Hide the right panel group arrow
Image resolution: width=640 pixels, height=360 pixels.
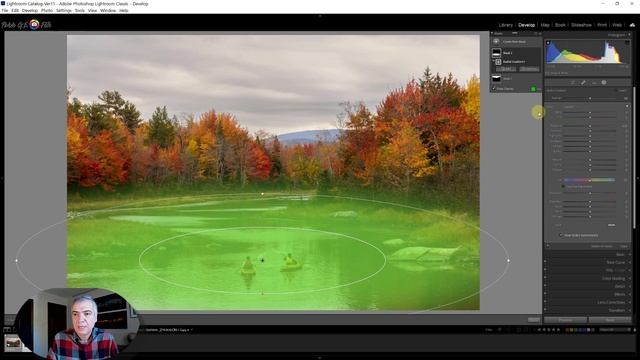click(x=638, y=178)
